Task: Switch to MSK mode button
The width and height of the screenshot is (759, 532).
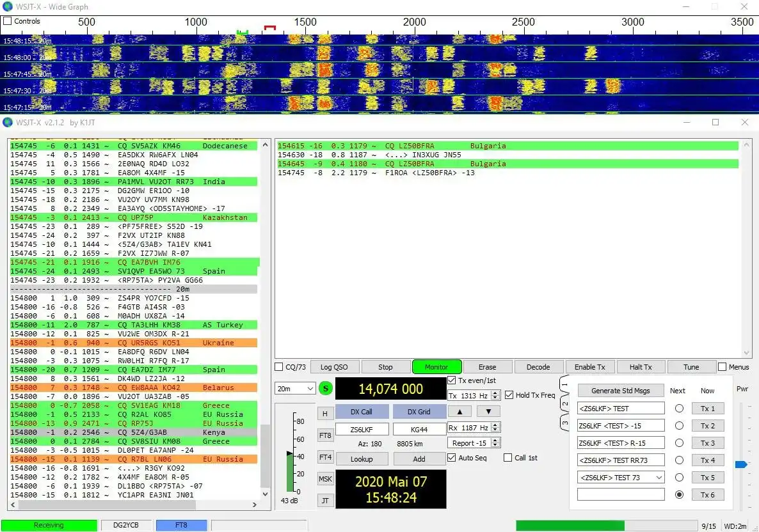Action: (x=325, y=479)
